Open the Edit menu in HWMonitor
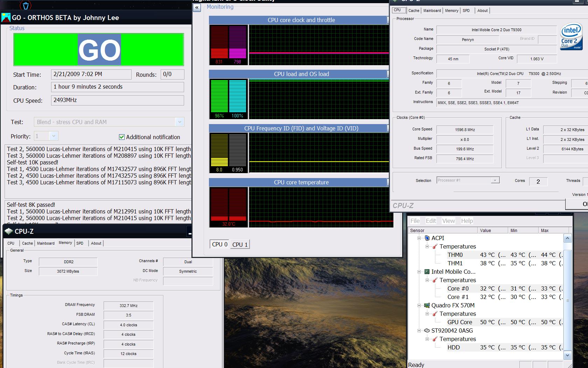The width and height of the screenshot is (588, 368). pos(431,221)
